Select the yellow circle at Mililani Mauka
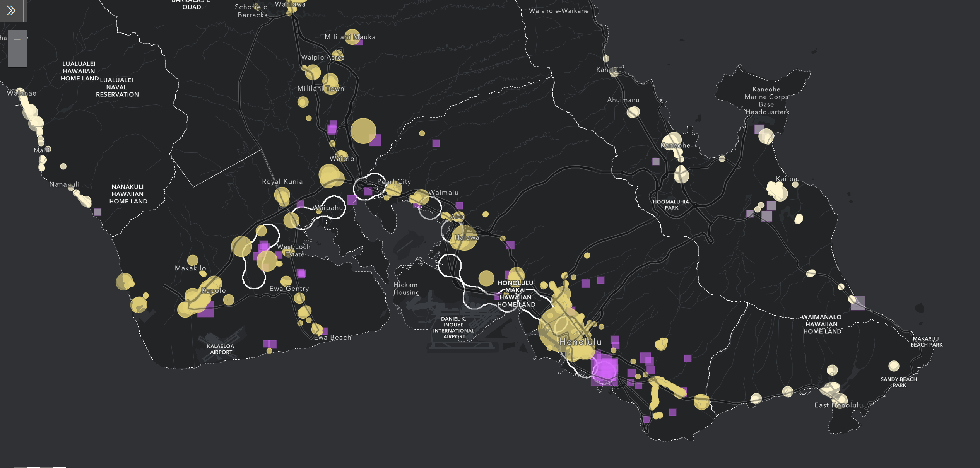This screenshot has width=980, height=468. [x=352, y=37]
